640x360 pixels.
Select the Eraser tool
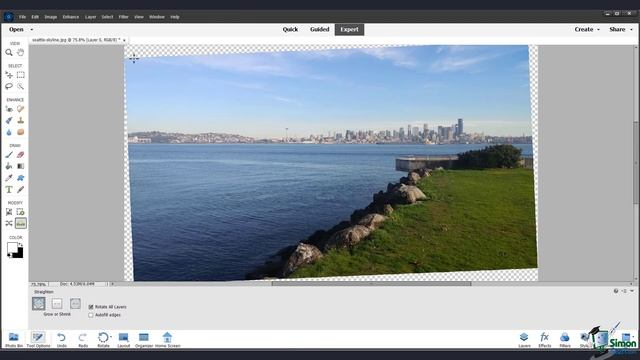20,155
